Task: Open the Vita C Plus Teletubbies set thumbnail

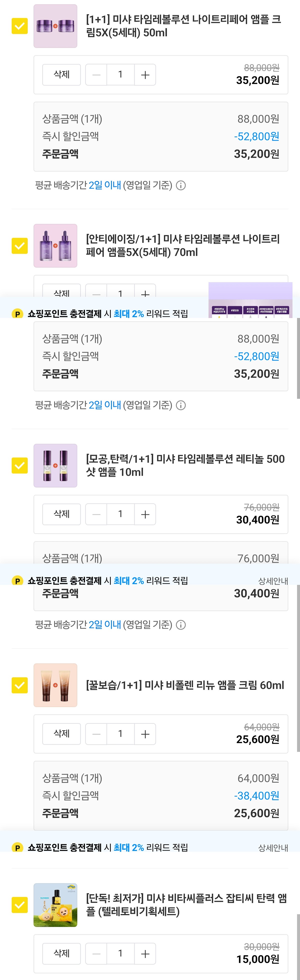Action: click(x=55, y=905)
